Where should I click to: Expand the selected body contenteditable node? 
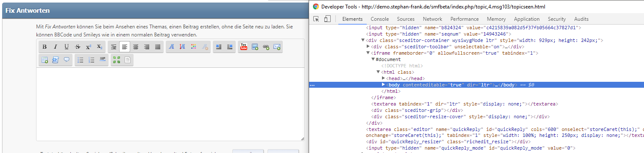pos(383,85)
